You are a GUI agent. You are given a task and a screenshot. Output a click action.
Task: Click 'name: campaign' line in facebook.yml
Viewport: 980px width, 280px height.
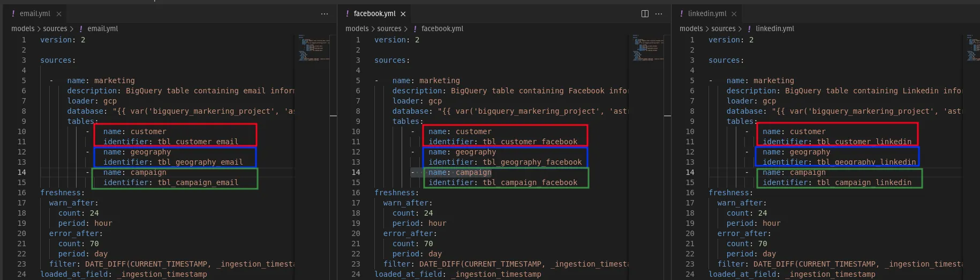coord(459,173)
